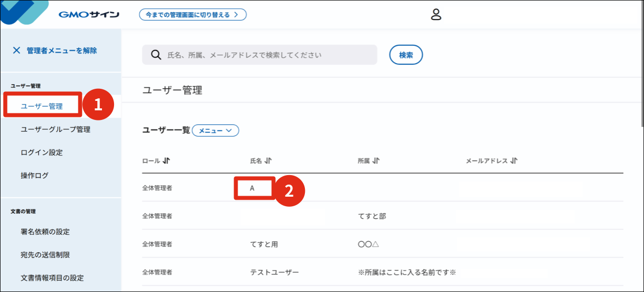Open ユーザーグループ管理 in the sidebar

click(x=55, y=129)
